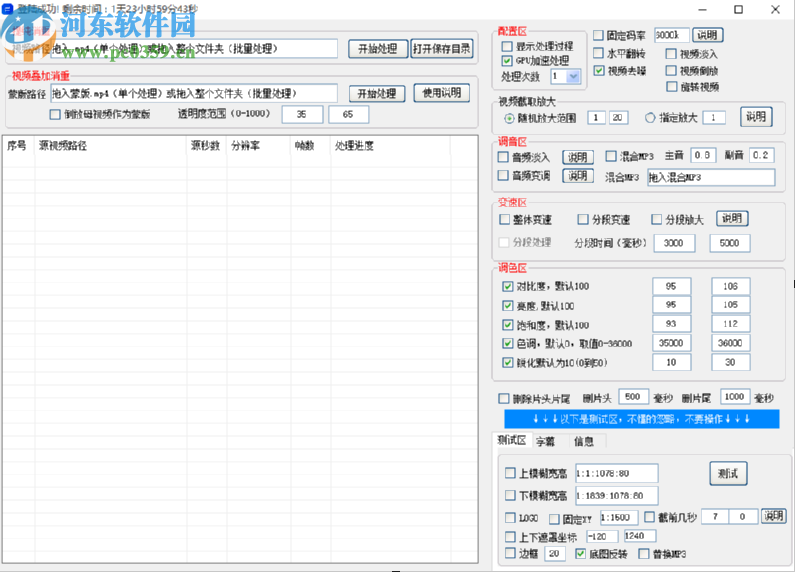Screen dimensions: 795x572
Task: Click the 蒙版路径 input field
Action: tap(193, 93)
